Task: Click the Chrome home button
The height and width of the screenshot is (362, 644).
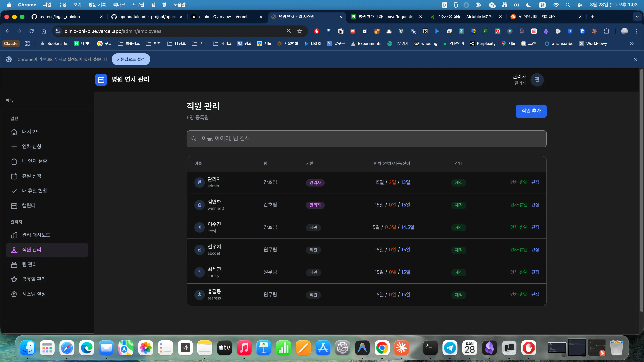Action: point(43,31)
